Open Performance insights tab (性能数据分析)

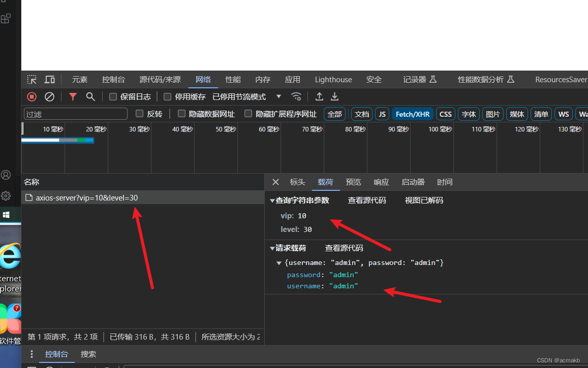(x=486, y=79)
